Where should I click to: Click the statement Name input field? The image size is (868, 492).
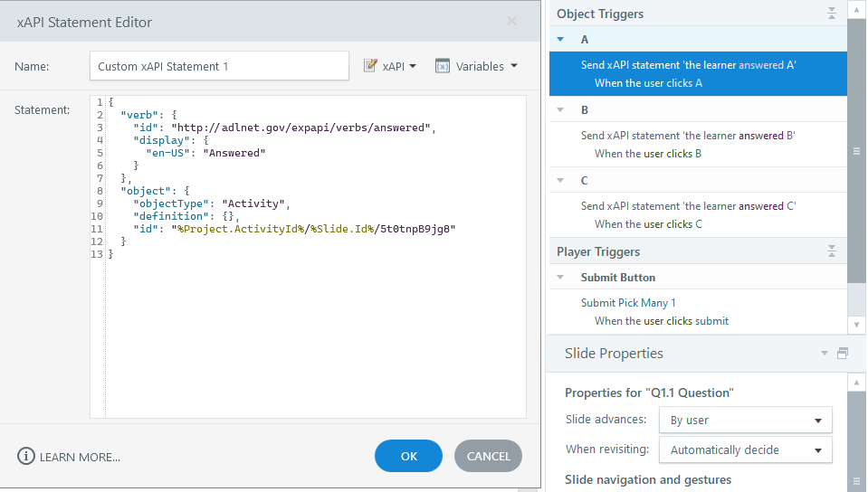coord(219,66)
